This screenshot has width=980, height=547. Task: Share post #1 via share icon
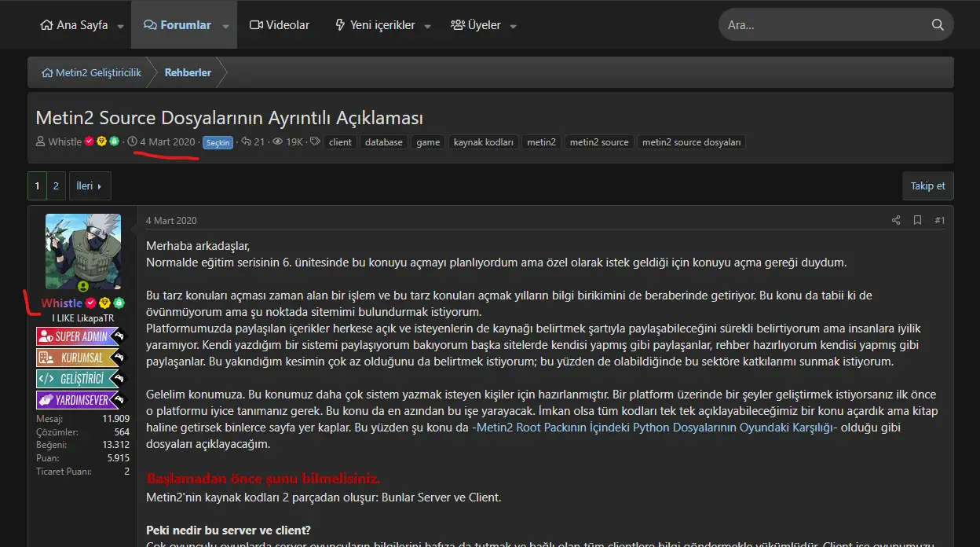coord(896,221)
